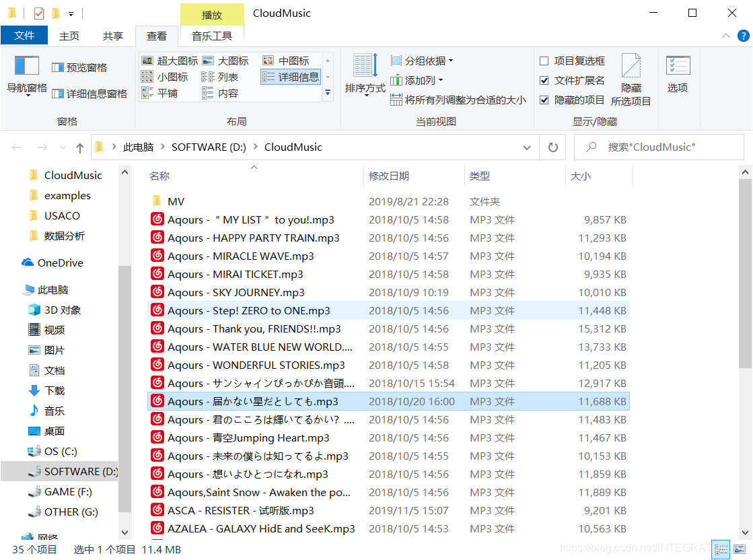
Task: Select the MV folder
Action: point(388,202)
